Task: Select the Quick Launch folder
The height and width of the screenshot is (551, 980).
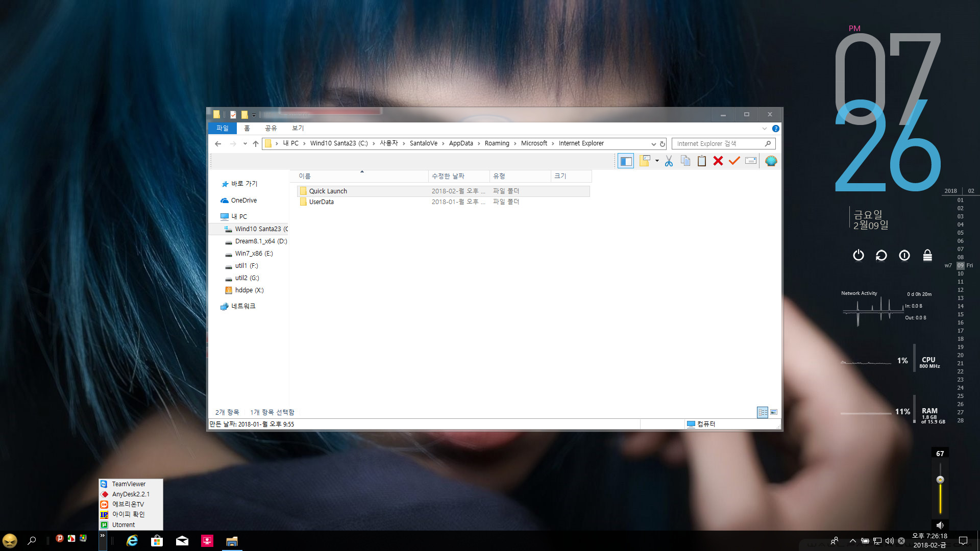Action: [x=443, y=191]
